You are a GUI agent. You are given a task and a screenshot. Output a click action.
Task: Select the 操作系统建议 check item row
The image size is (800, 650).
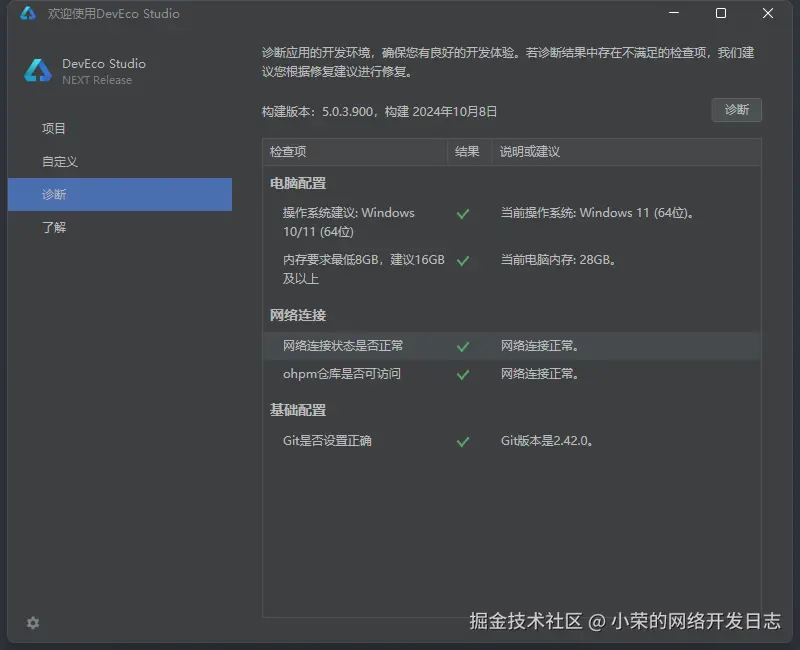point(512,222)
